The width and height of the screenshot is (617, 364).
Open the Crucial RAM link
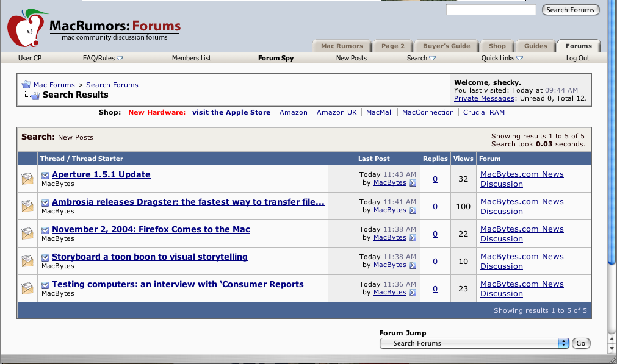[x=483, y=112]
